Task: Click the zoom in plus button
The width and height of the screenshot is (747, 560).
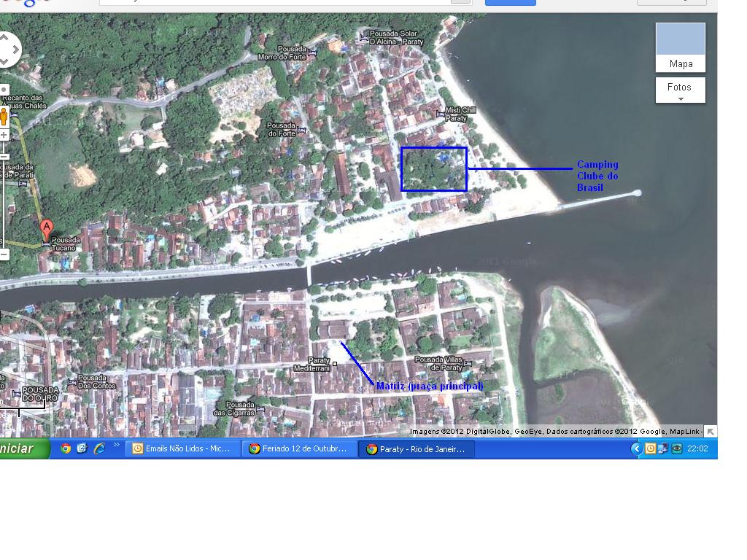Action: [4, 135]
